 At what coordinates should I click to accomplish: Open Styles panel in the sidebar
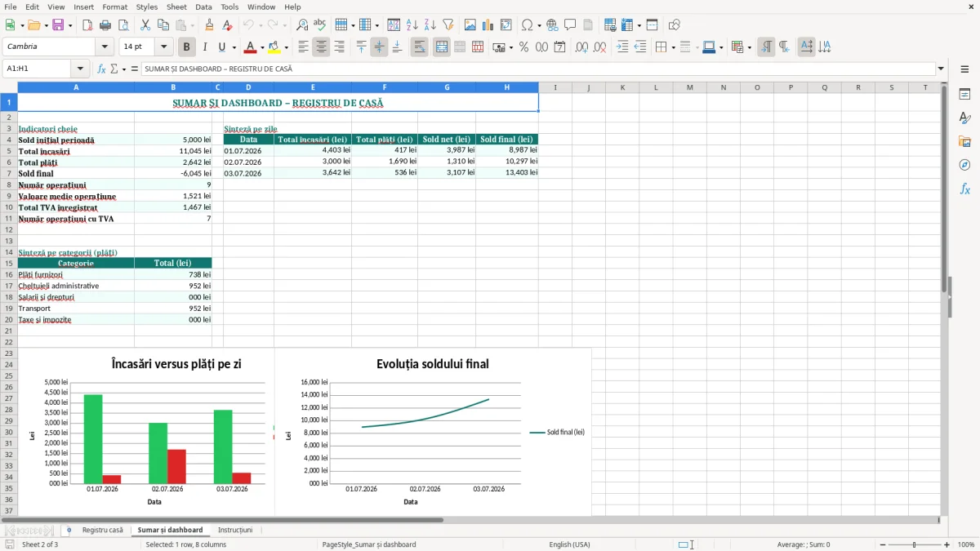point(964,118)
